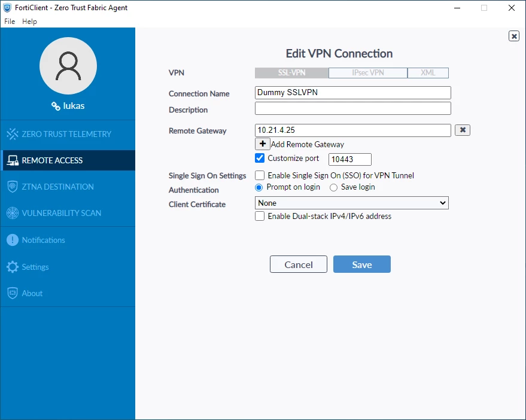Uncheck the Customize port checkbox
526x420 pixels.
click(260, 158)
